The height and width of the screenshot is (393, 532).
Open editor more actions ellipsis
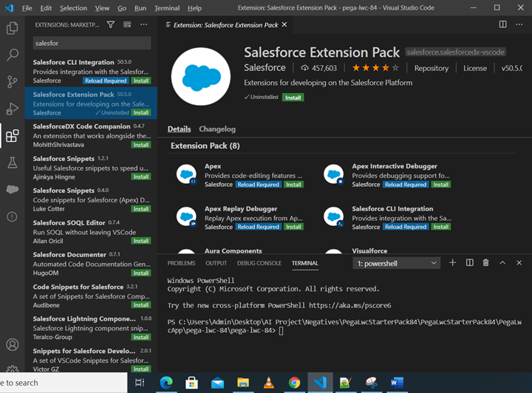[x=519, y=24]
